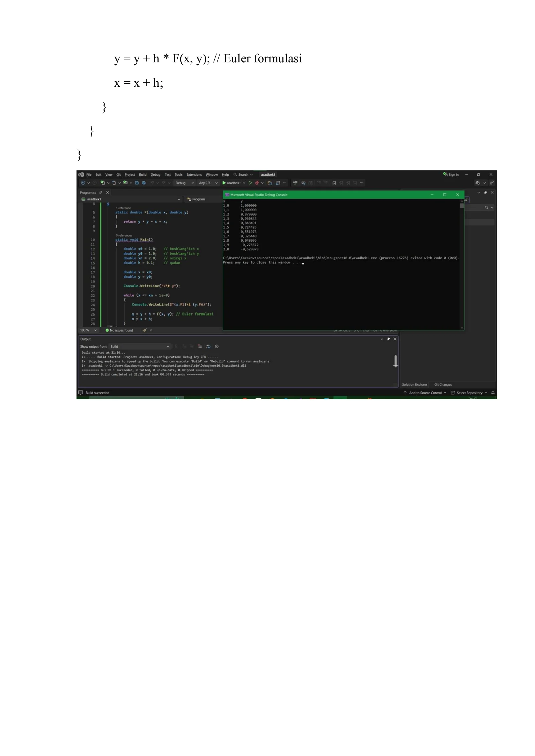
Task: Toggle bookmark with the bookmark icon
Action: click(334, 183)
